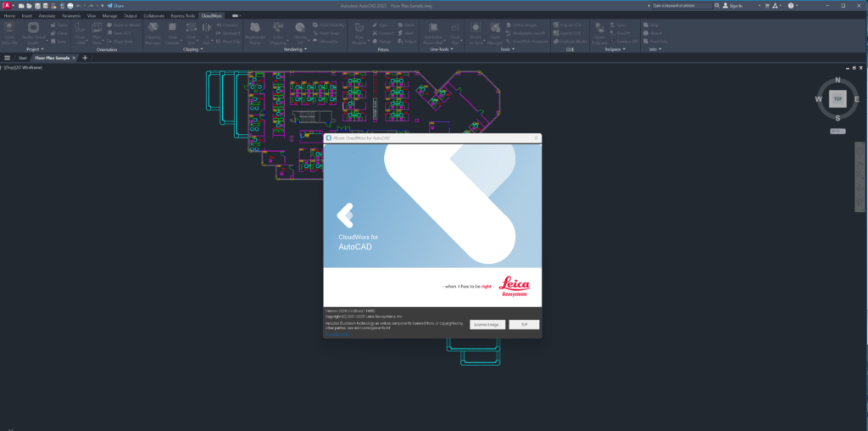Print with the plot icon in quick access
Viewport: 868px width, 431px height.
pyautogui.click(x=70, y=6)
